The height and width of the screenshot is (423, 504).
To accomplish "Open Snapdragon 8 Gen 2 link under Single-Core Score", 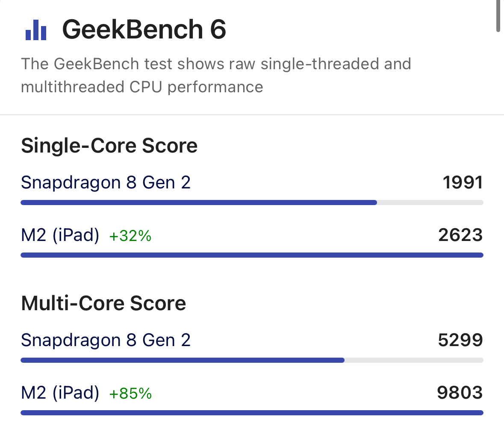I will [x=106, y=182].
